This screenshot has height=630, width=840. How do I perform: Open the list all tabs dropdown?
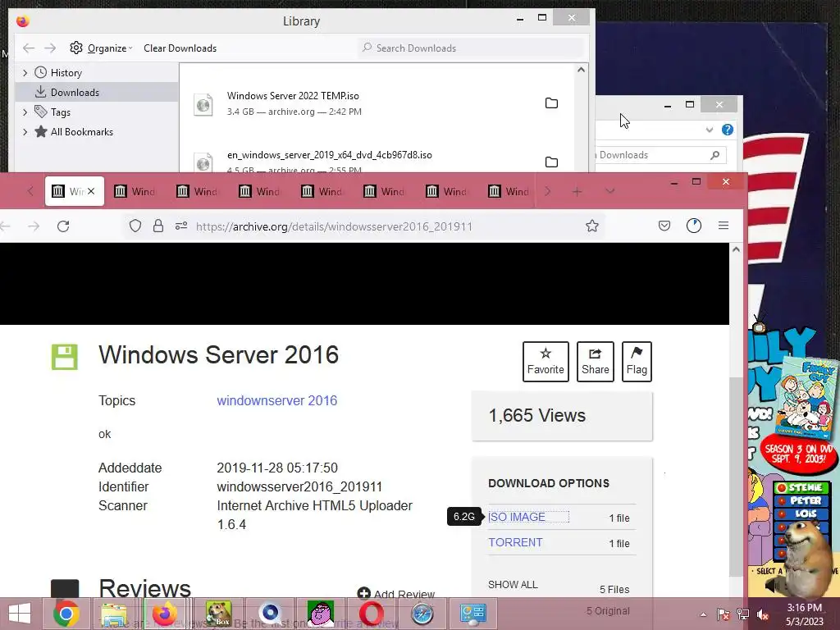point(610,191)
